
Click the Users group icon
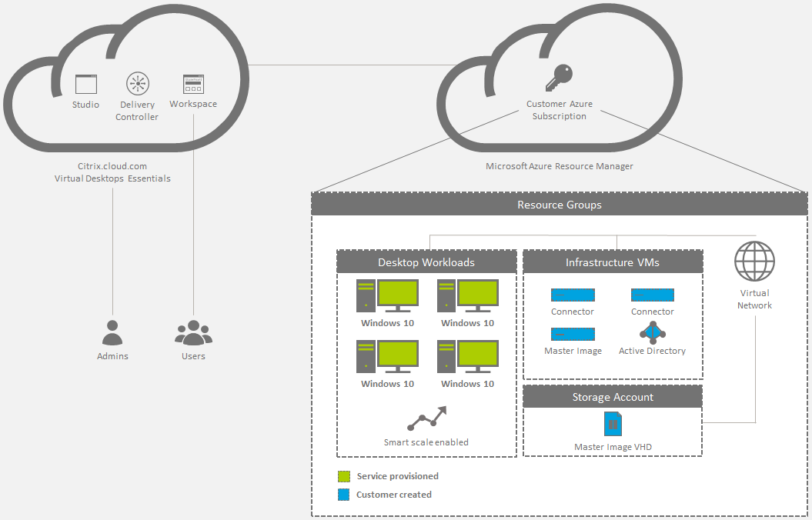(194, 333)
